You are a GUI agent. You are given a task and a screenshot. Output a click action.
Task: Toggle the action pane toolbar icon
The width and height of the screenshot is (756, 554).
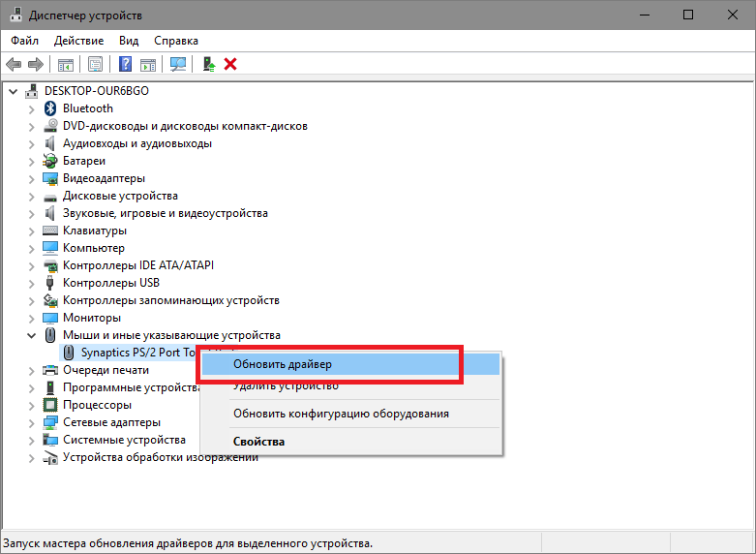click(148, 64)
